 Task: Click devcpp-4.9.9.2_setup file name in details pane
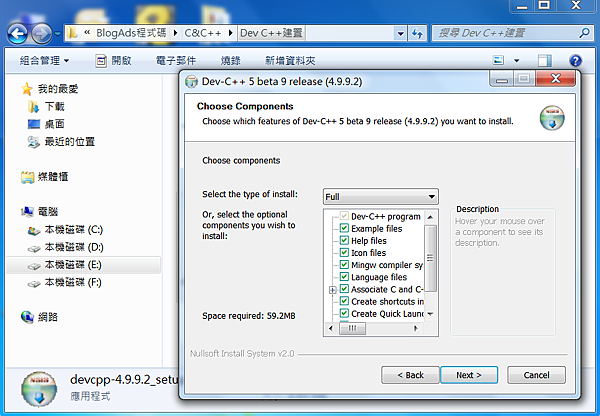[124, 380]
